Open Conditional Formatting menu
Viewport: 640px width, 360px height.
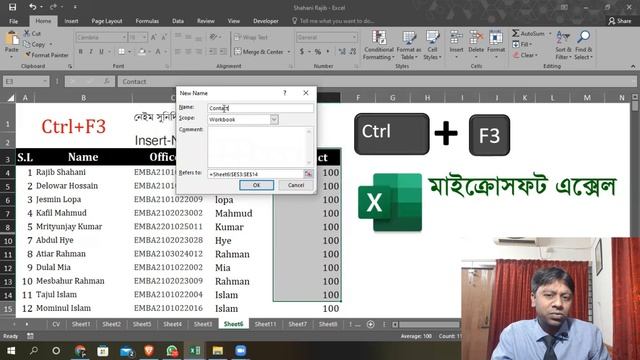[x=379, y=45]
